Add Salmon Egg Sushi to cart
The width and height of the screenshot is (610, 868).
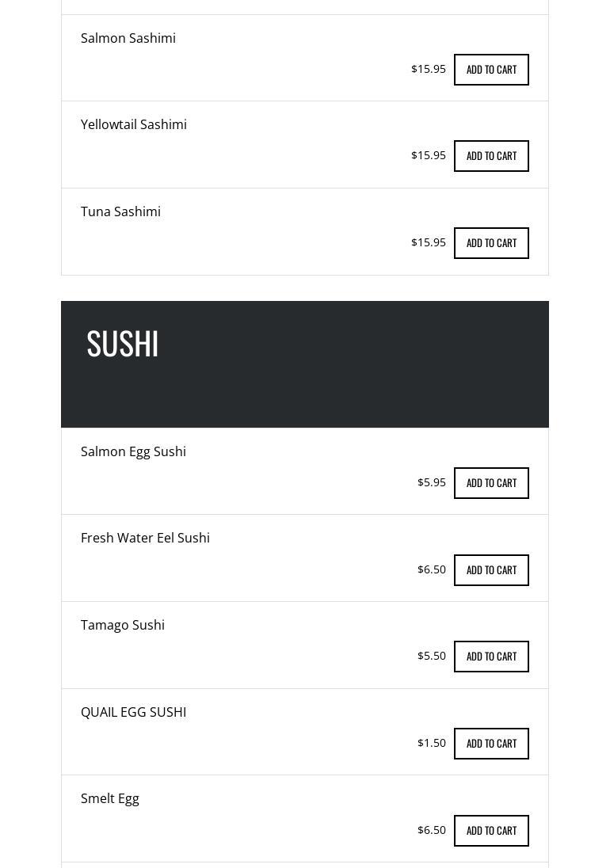491,483
